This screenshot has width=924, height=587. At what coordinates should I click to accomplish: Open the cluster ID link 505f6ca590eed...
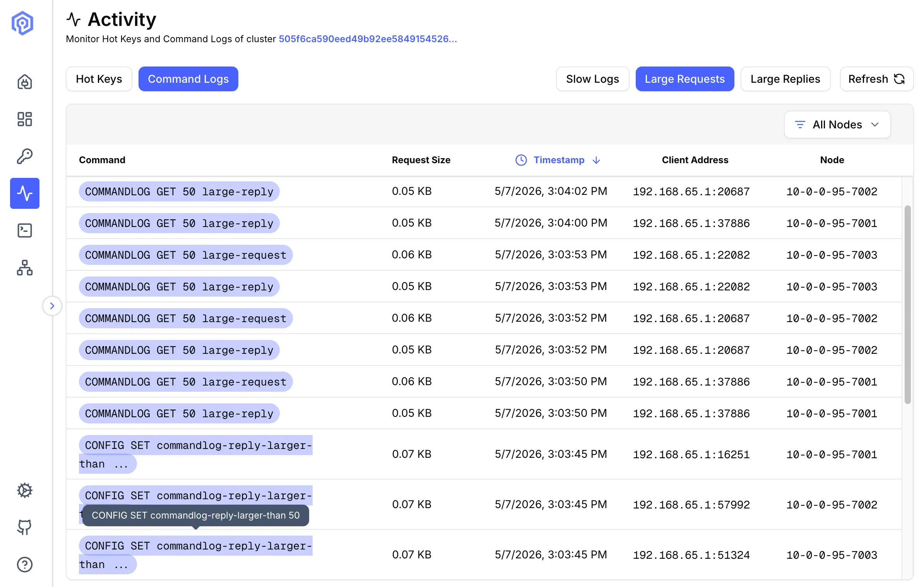pos(368,39)
